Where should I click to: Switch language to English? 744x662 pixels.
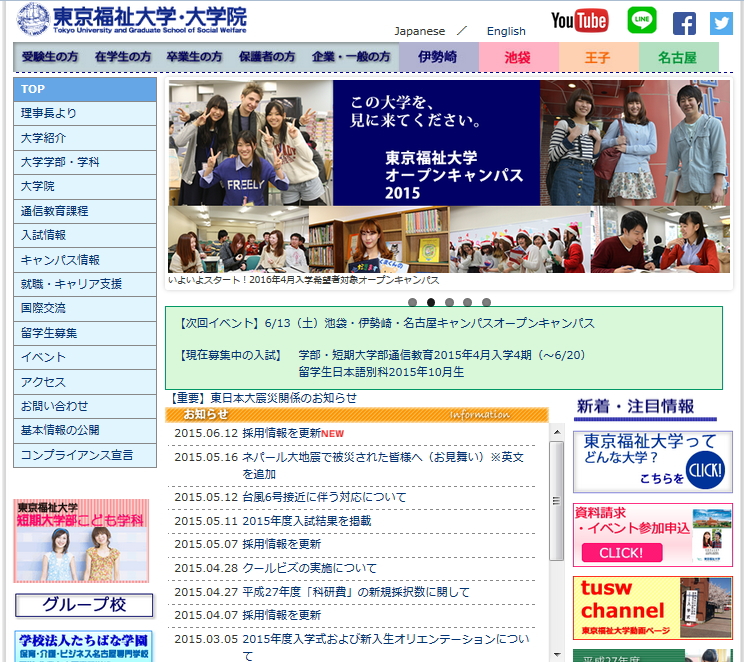[506, 31]
